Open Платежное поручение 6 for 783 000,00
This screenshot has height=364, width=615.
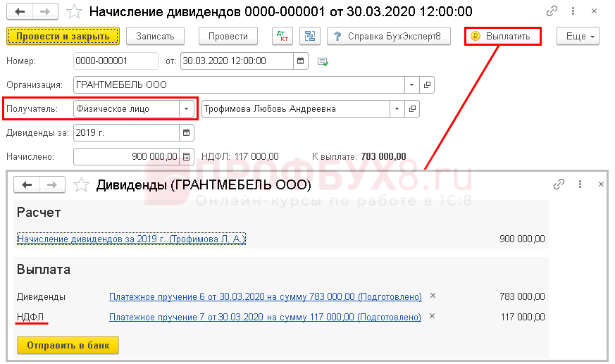[266, 296]
